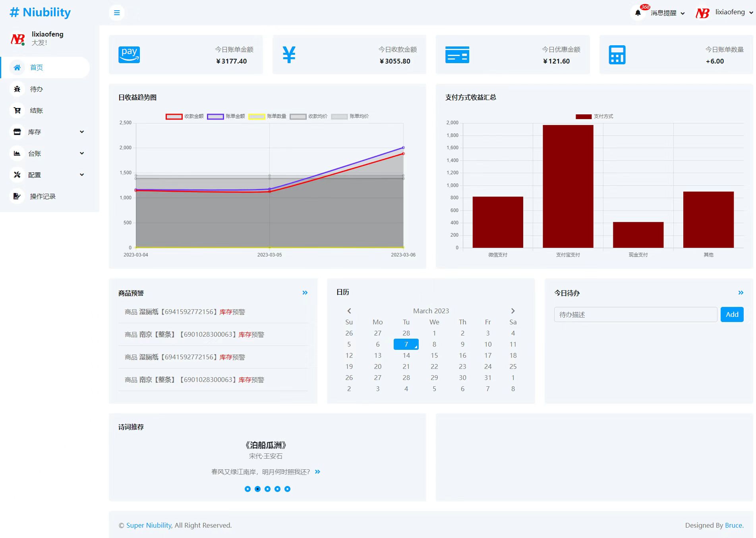This screenshot has width=756, height=538.
Task: Select the first poem carousel dot
Action: [x=247, y=489]
